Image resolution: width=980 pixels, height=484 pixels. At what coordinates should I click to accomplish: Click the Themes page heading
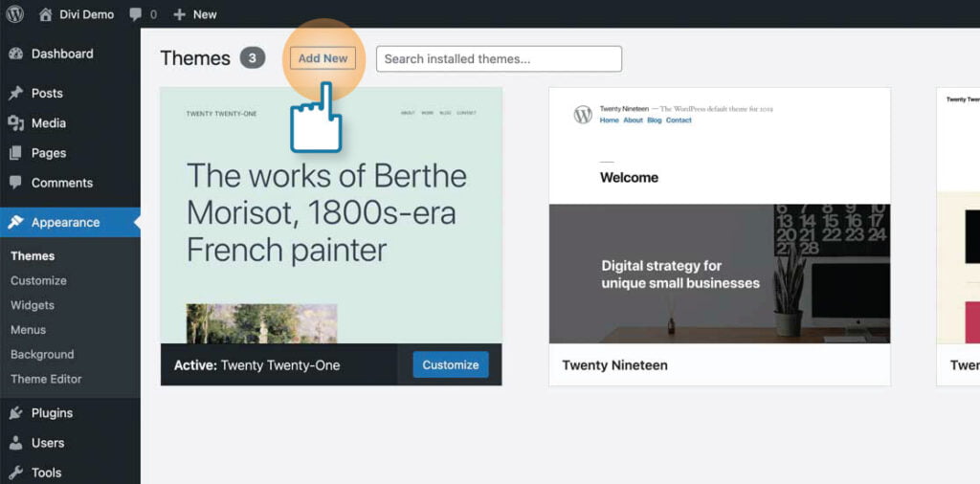(195, 58)
